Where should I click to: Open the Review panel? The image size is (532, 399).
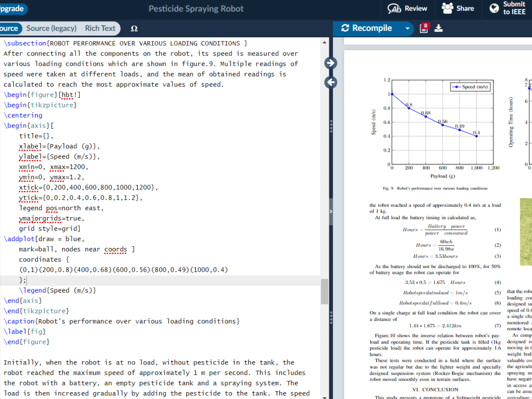(406, 9)
